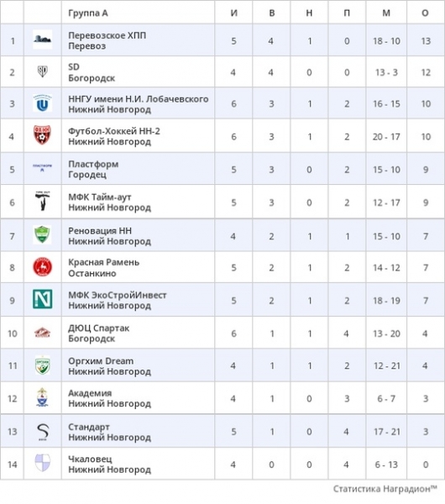445x504 pixels.
Task: Select the Чкаловец shield logo
Action: (43, 463)
